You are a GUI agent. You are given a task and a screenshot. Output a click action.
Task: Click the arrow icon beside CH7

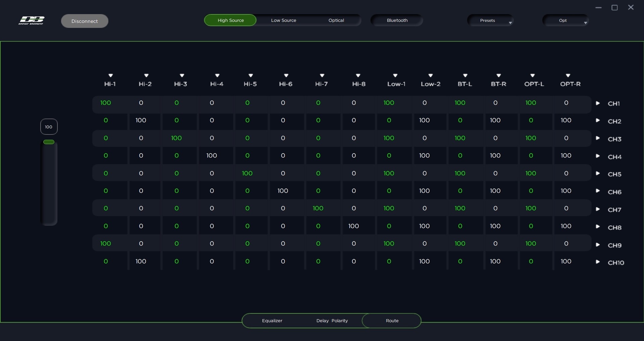coord(598,209)
